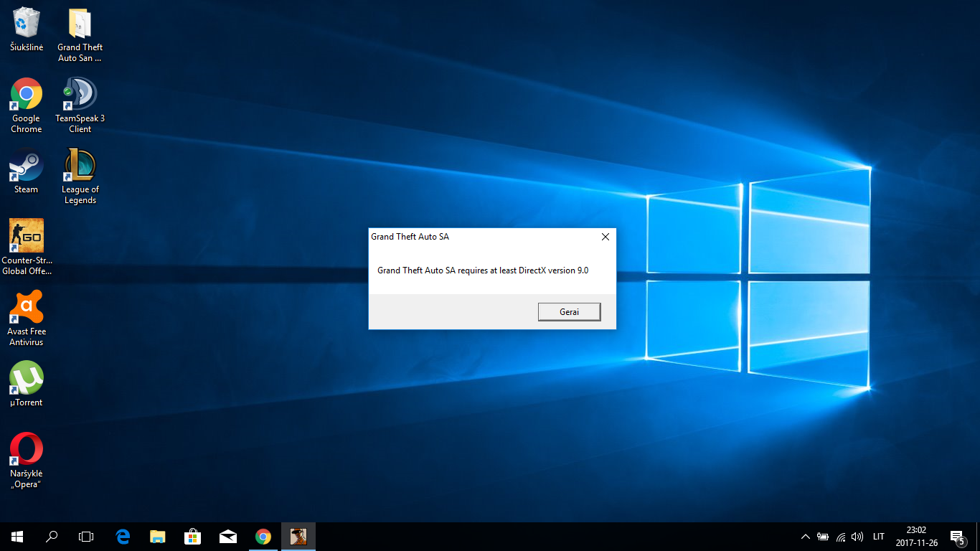Open the Windows Start menu
The width and height of the screenshot is (980, 551).
pyautogui.click(x=17, y=537)
